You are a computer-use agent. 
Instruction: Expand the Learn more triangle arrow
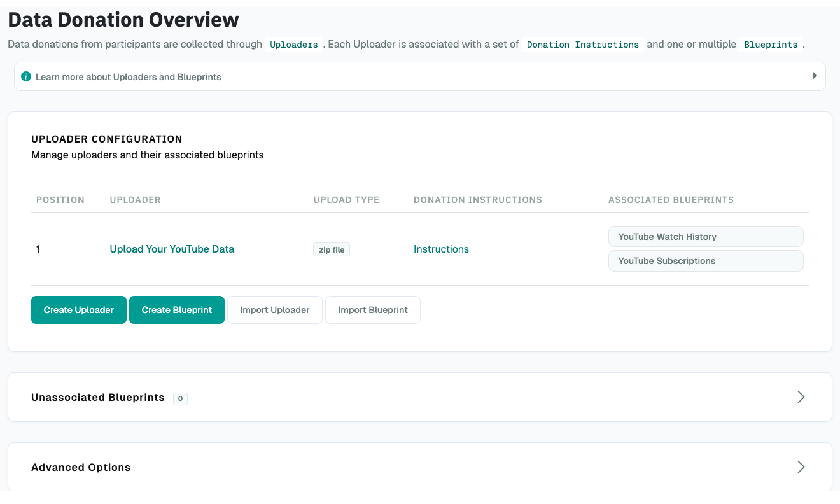coord(815,76)
